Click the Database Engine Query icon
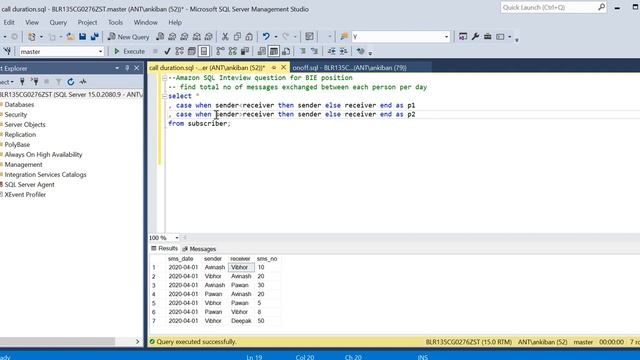Viewport: 640px width, 360px height. 160,37
